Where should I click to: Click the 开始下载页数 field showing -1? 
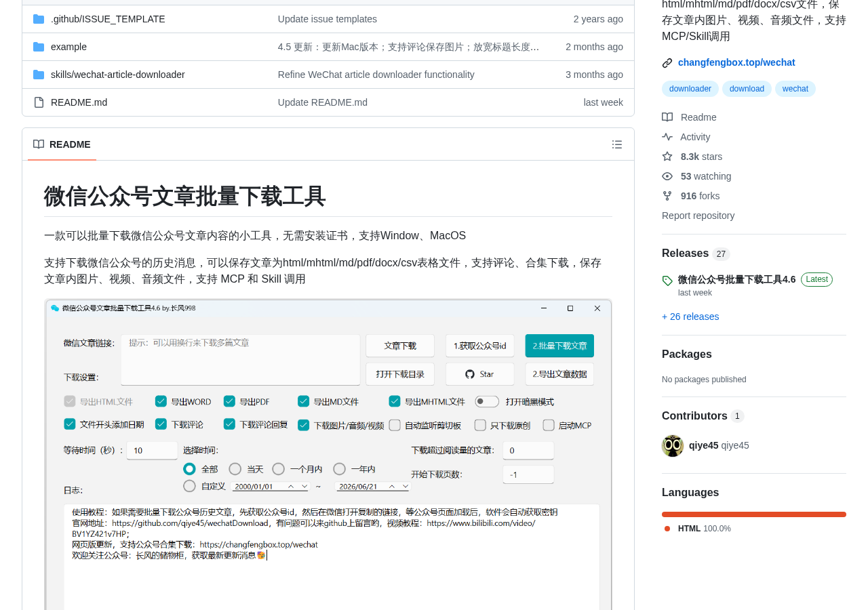[528, 474]
